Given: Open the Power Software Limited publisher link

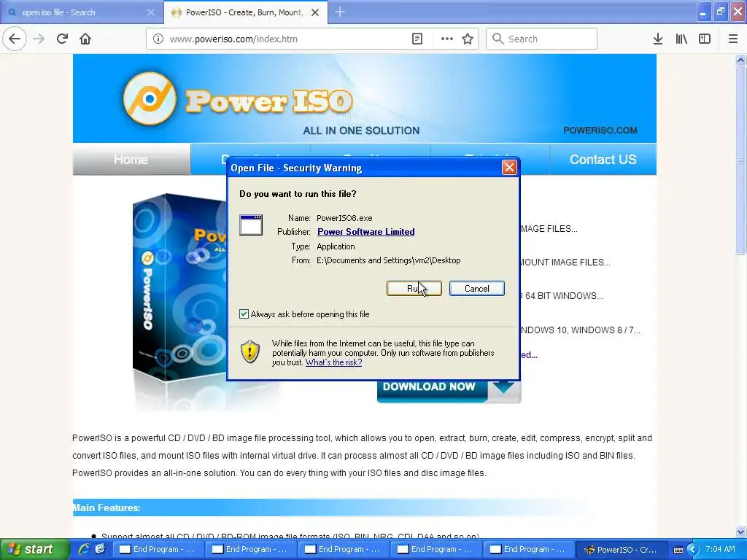Looking at the screenshot, I should click(x=366, y=231).
